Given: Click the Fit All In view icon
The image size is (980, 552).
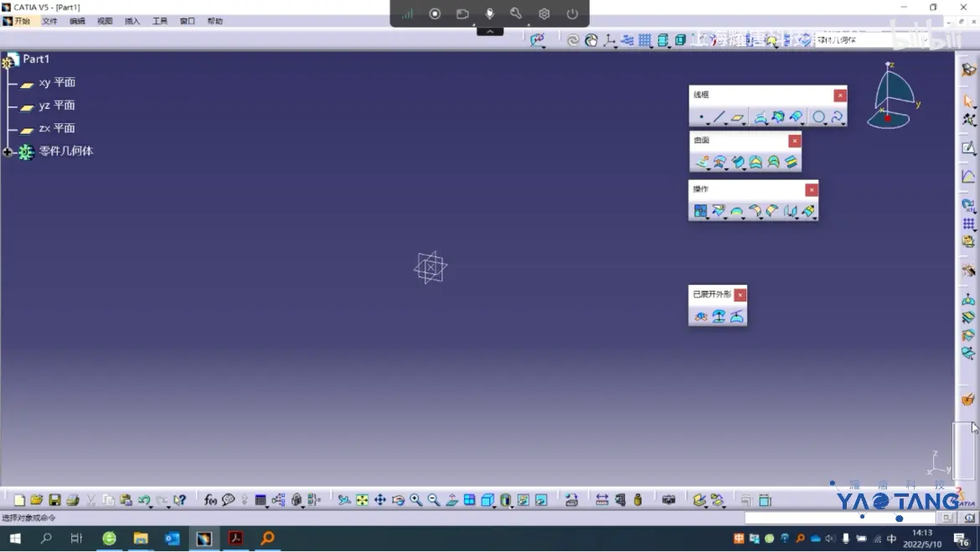Looking at the screenshot, I should [362, 500].
